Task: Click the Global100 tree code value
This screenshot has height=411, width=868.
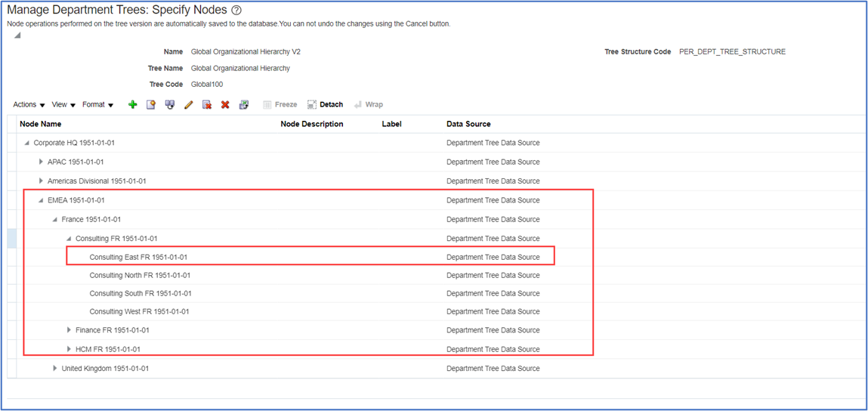Action: coord(206,85)
